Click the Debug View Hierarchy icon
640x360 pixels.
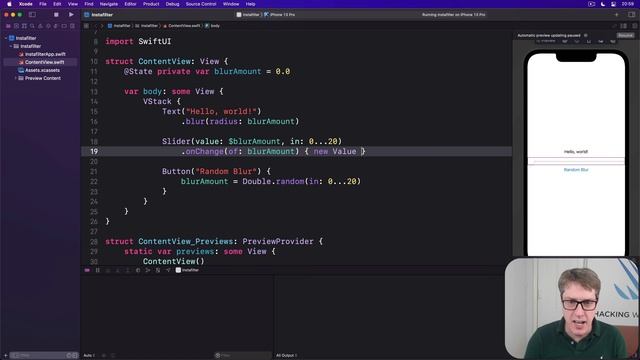pyautogui.click(x=138, y=270)
